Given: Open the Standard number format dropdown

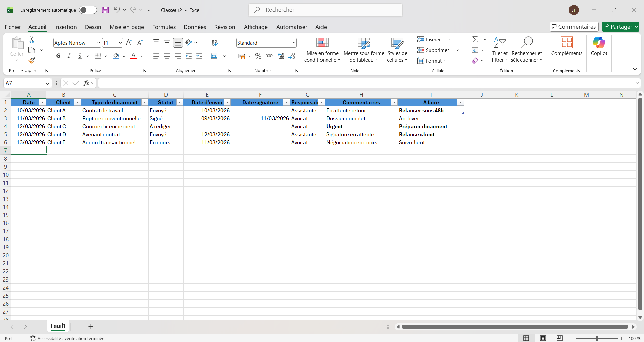Looking at the screenshot, I should point(294,43).
